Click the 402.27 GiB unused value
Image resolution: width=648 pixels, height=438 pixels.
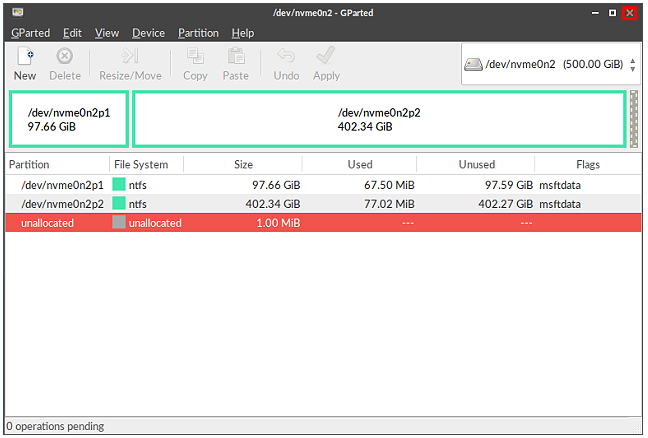(x=505, y=204)
